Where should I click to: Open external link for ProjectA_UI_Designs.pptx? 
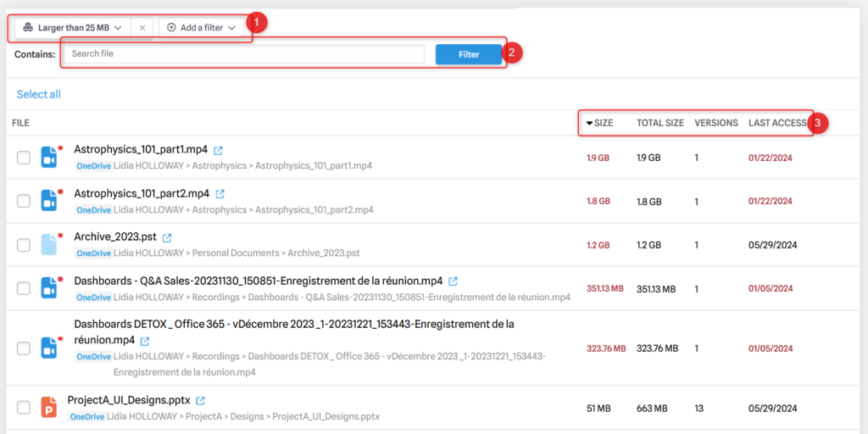coord(200,401)
